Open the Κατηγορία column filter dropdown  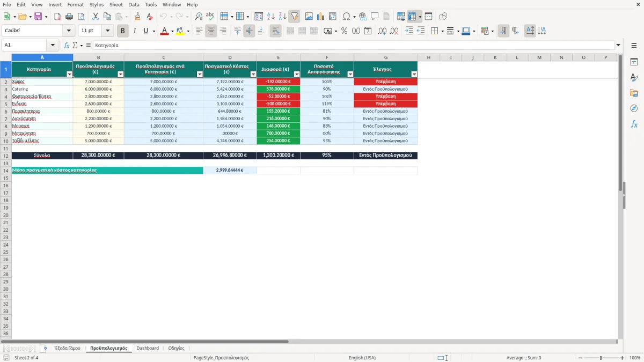69,75
